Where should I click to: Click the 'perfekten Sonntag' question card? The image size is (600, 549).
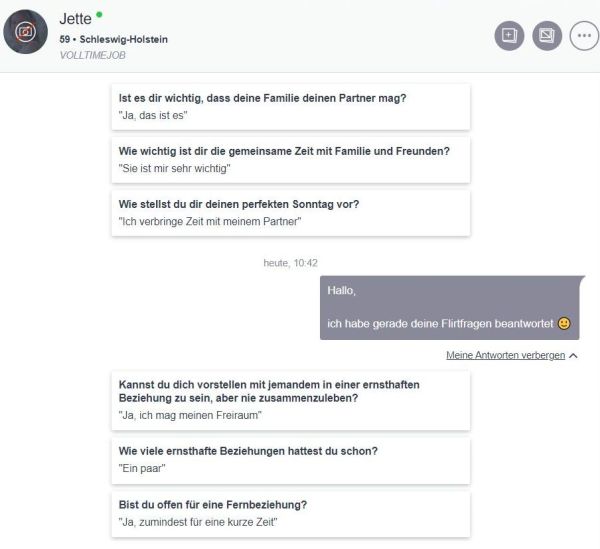290,213
